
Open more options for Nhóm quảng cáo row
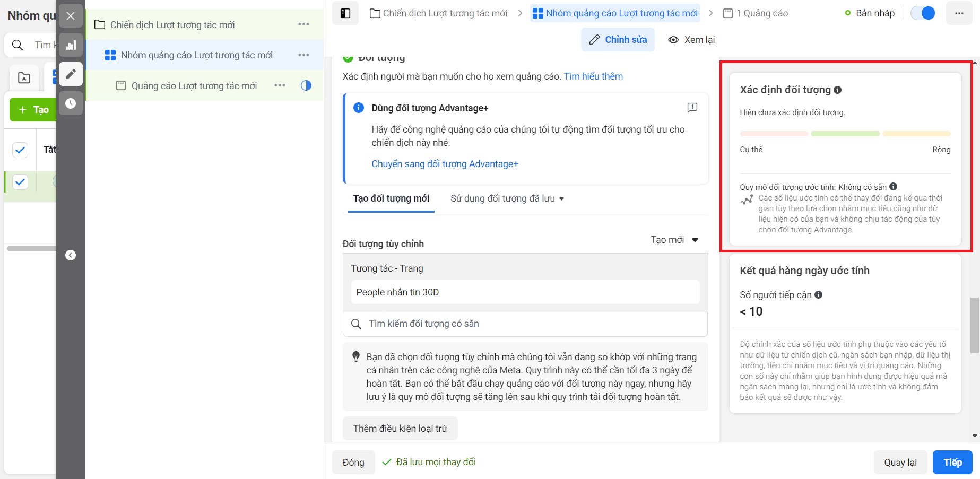303,55
